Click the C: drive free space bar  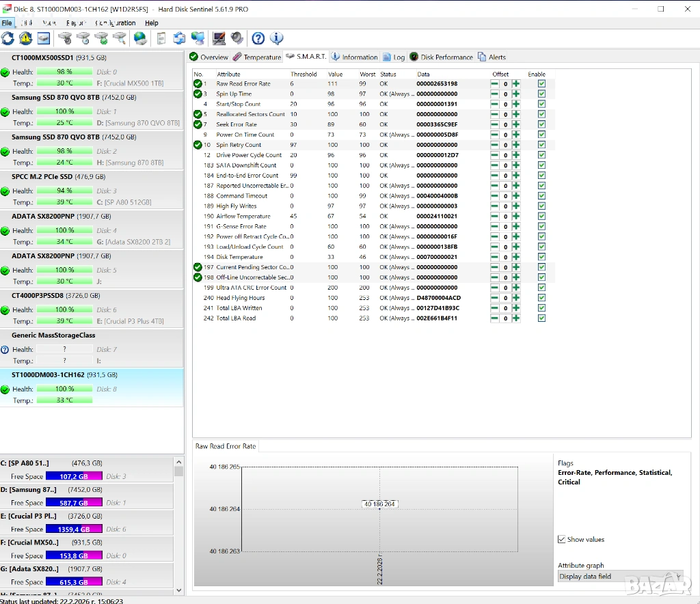click(x=74, y=476)
